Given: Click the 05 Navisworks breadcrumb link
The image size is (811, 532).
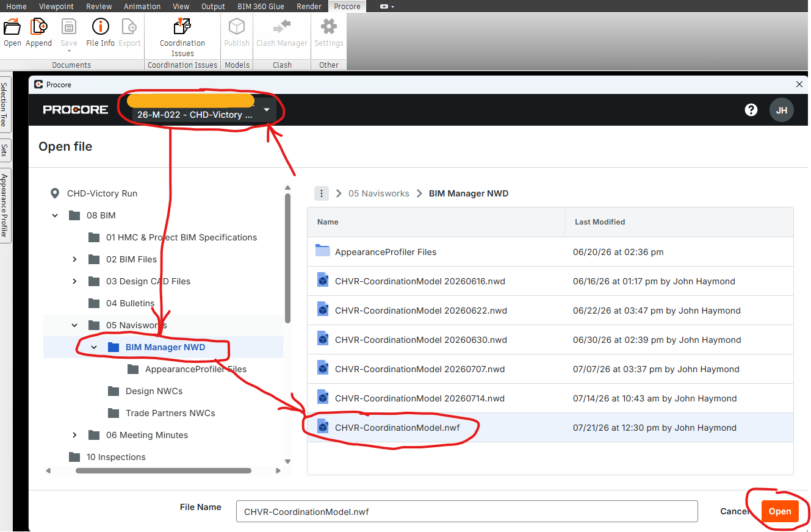Looking at the screenshot, I should tap(379, 193).
